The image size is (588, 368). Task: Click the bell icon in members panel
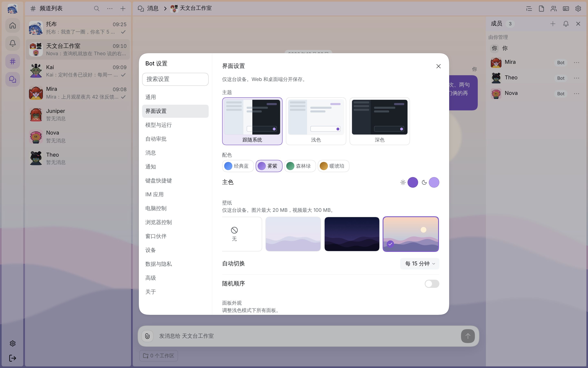pyautogui.click(x=566, y=24)
